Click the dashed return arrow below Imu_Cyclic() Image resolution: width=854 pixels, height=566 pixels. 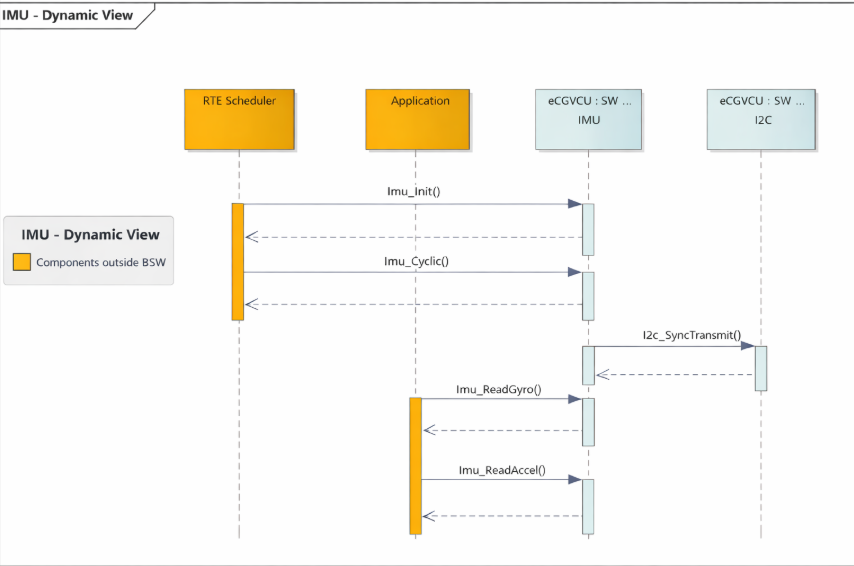pos(413,305)
